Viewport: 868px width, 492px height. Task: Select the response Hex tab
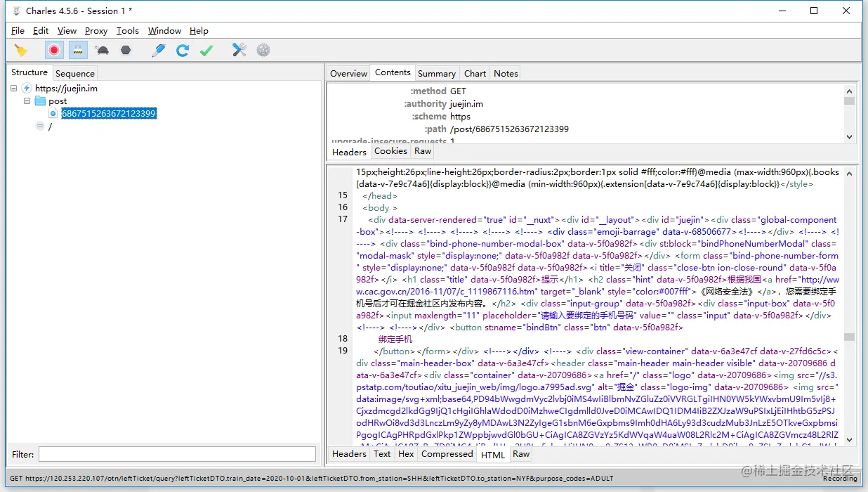[x=407, y=454]
